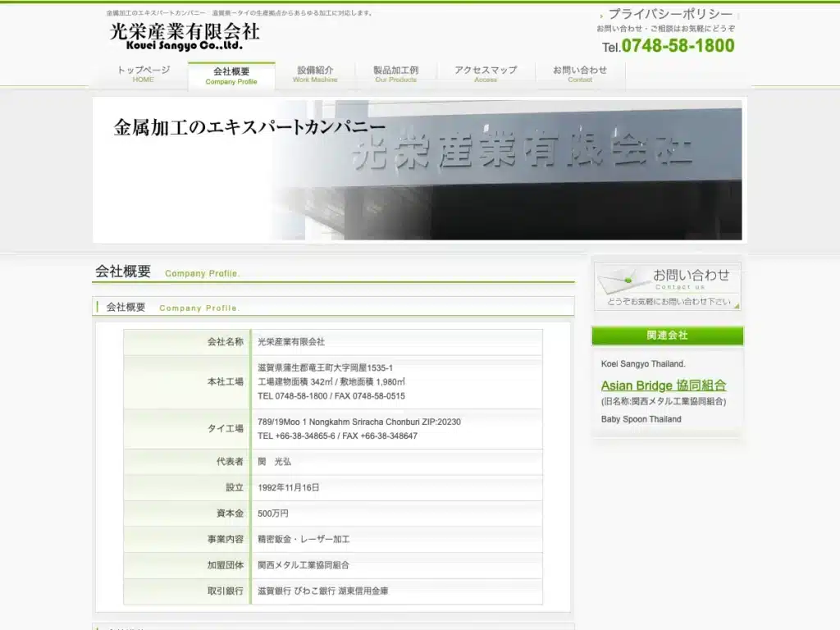Click the タイ工場 row label
The height and width of the screenshot is (630, 840).
click(226, 428)
